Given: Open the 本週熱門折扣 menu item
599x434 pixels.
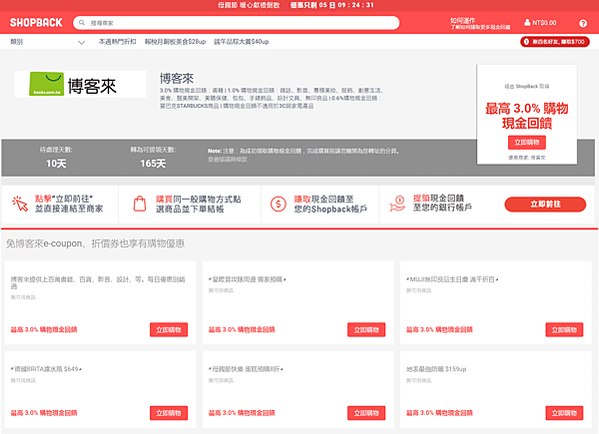Looking at the screenshot, I should [x=117, y=42].
